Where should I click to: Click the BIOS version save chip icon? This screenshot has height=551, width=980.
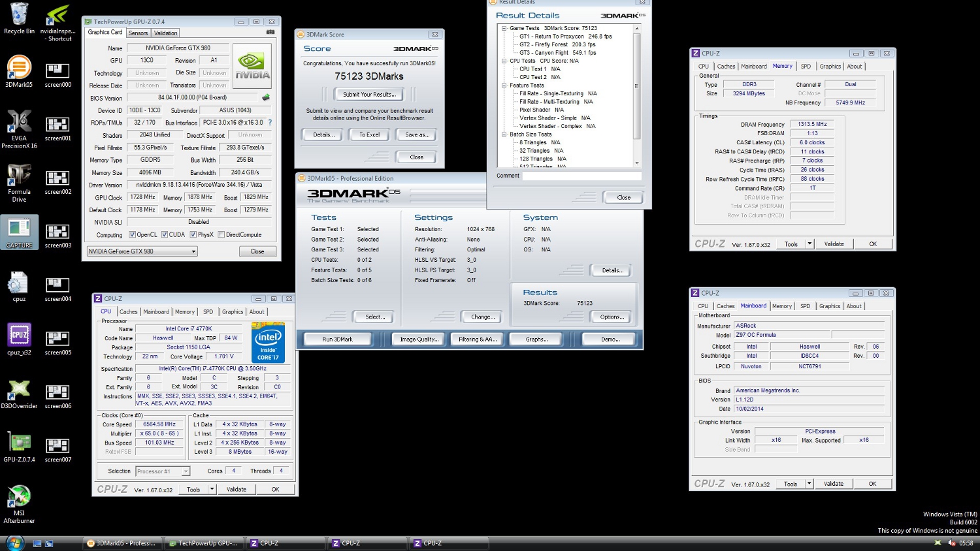tap(266, 98)
